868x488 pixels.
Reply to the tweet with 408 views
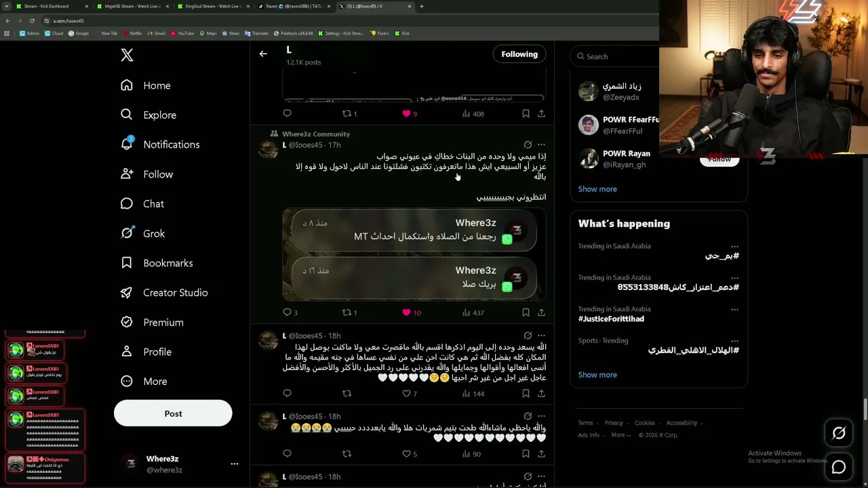click(287, 114)
